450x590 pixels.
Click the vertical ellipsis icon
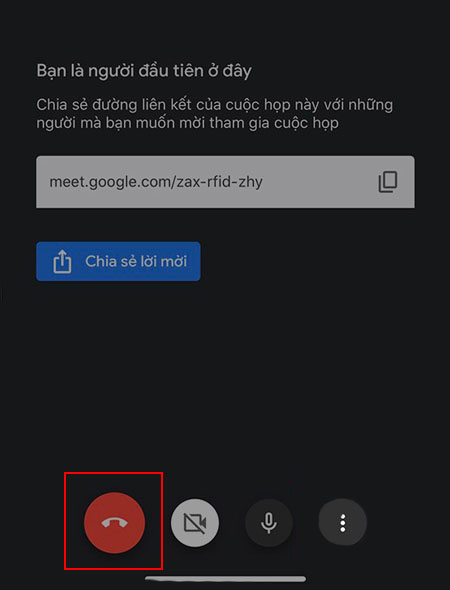pos(342,523)
